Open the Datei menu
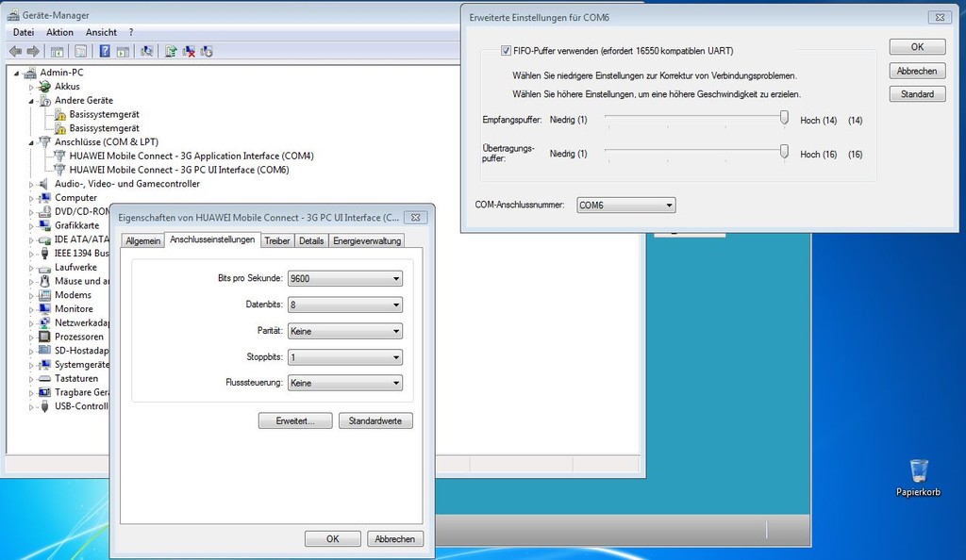The width and height of the screenshot is (966, 560). pos(24,32)
